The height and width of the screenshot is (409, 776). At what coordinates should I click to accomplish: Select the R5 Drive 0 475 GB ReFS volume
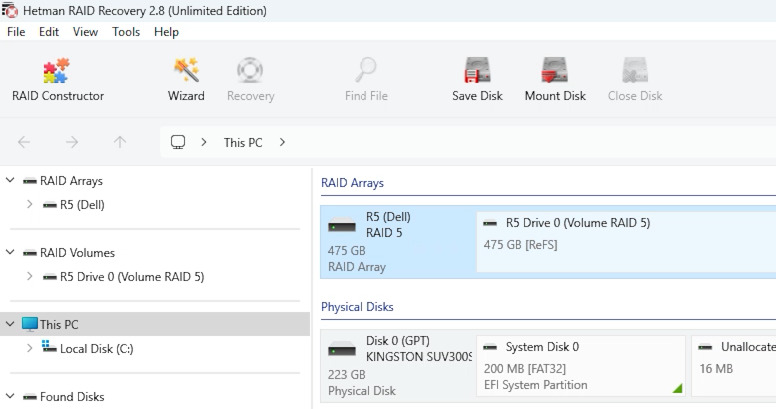(626, 242)
